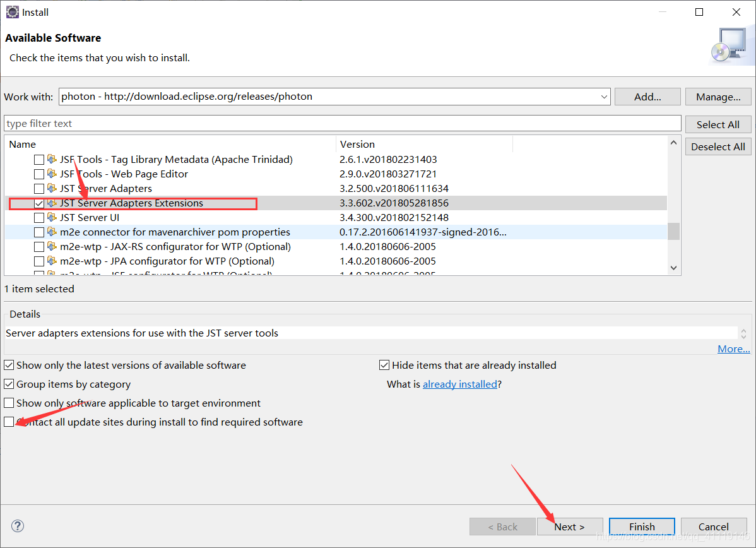Uncheck JST Server Adapters Extensions checkbox

coord(39,203)
